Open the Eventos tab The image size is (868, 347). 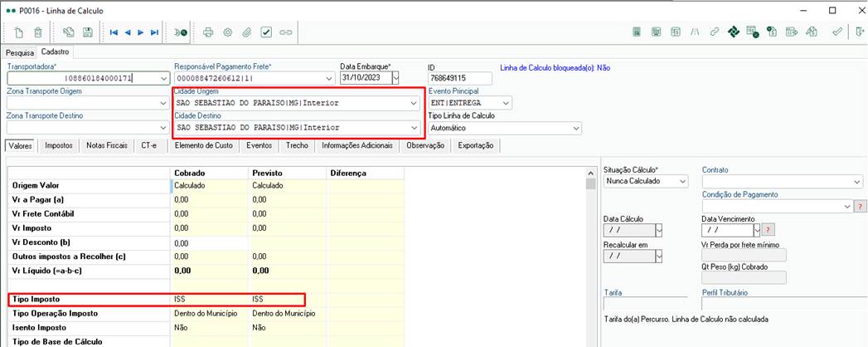point(259,145)
